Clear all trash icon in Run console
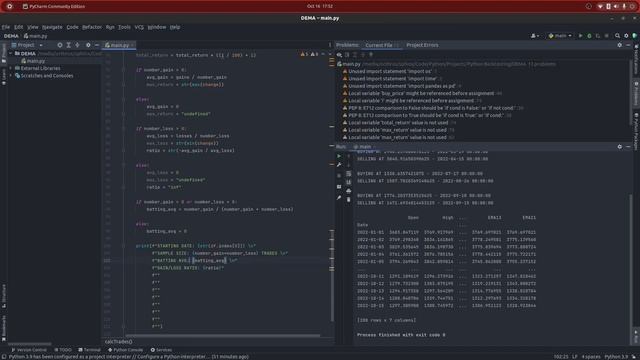This screenshot has width=640, height=360. 349,200
